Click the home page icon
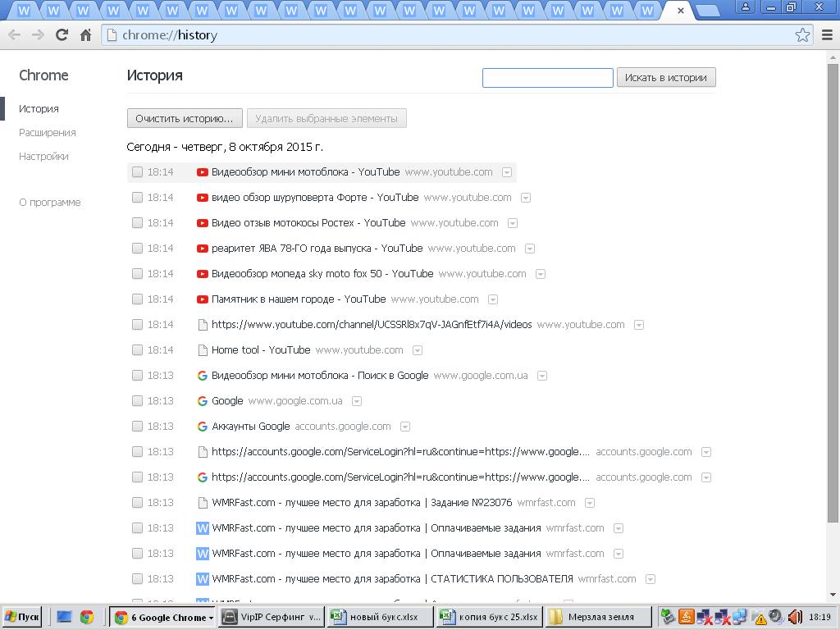The height and width of the screenshot is (630, 840). point(85,35)
